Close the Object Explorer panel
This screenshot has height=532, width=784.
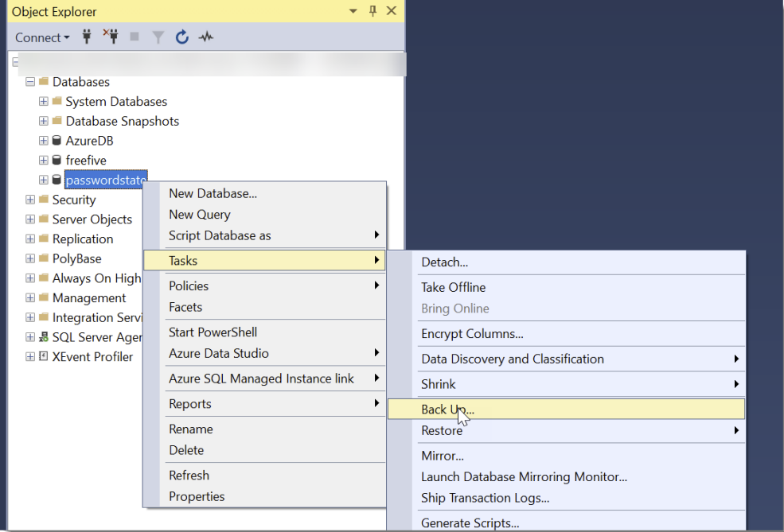392,10
